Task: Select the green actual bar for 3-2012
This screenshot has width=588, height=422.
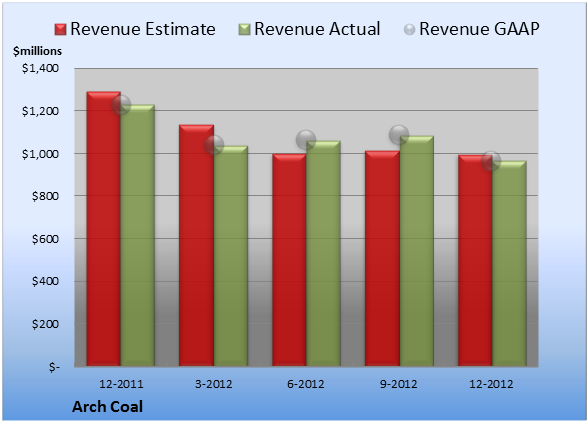Action: [x=231, y=256]
